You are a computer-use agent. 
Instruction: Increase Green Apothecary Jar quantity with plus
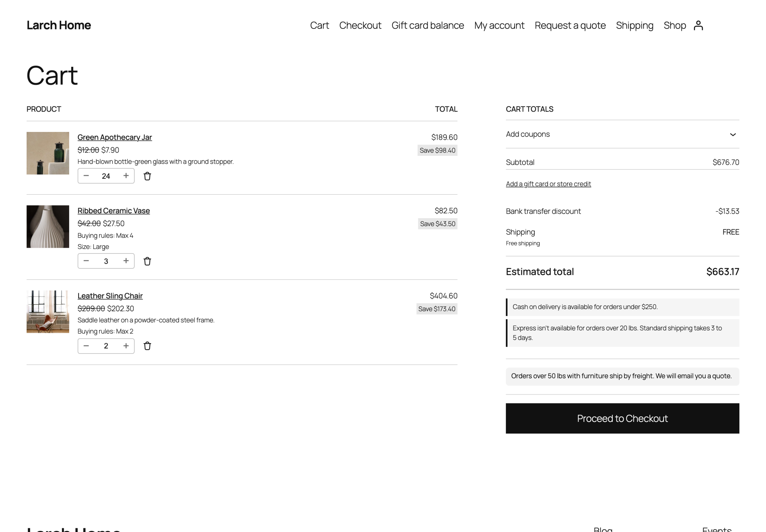[126, 176]
